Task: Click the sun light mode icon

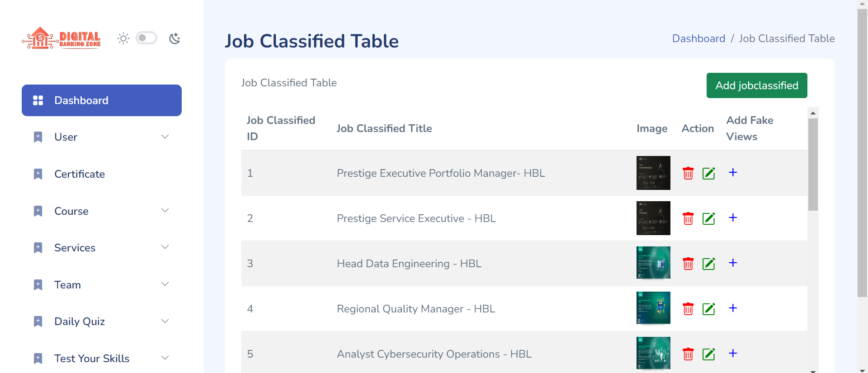Action: pyautogui.click(x=123, y=38)
